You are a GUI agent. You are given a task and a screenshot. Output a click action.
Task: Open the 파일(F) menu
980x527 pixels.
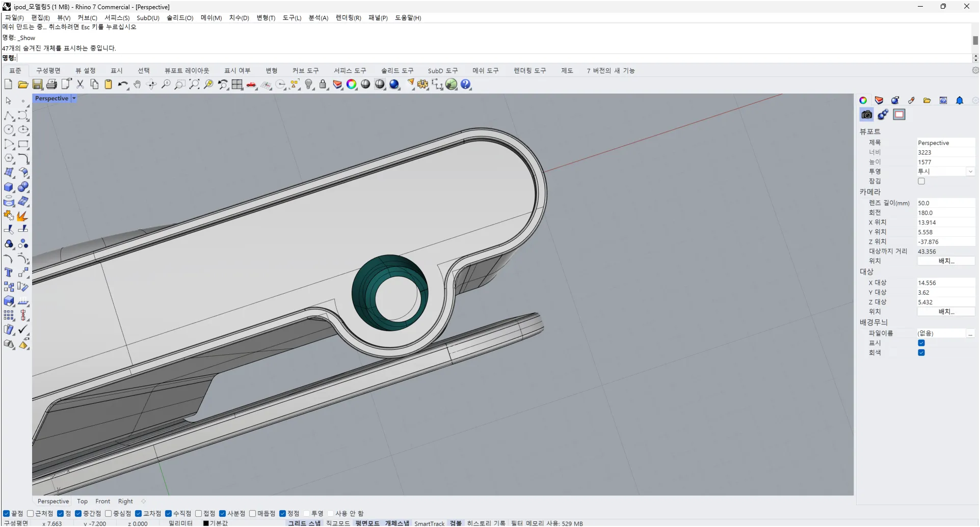click(x=14, y=18)
